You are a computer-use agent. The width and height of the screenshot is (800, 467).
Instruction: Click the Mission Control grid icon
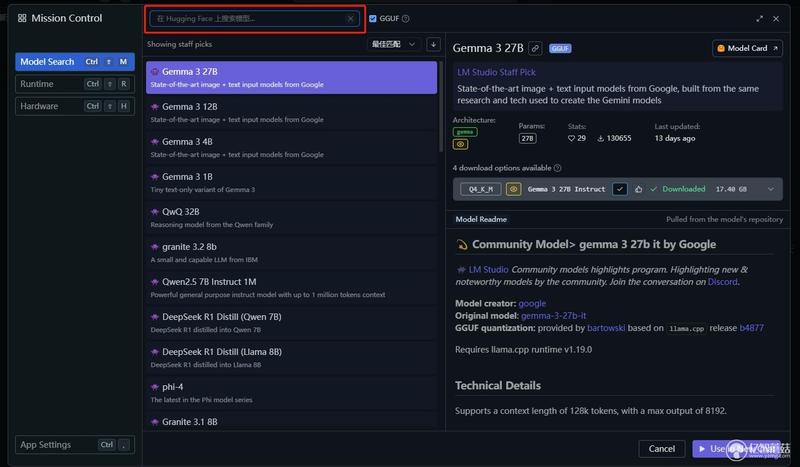(22, 18)
